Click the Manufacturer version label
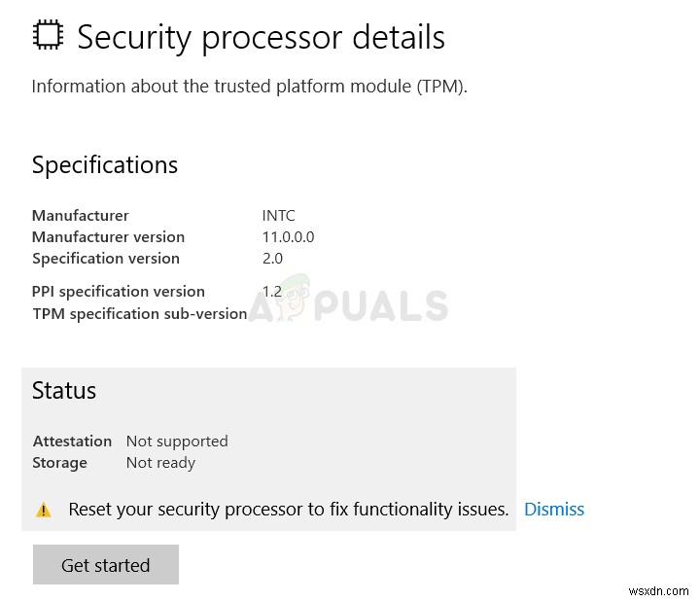 108,236
